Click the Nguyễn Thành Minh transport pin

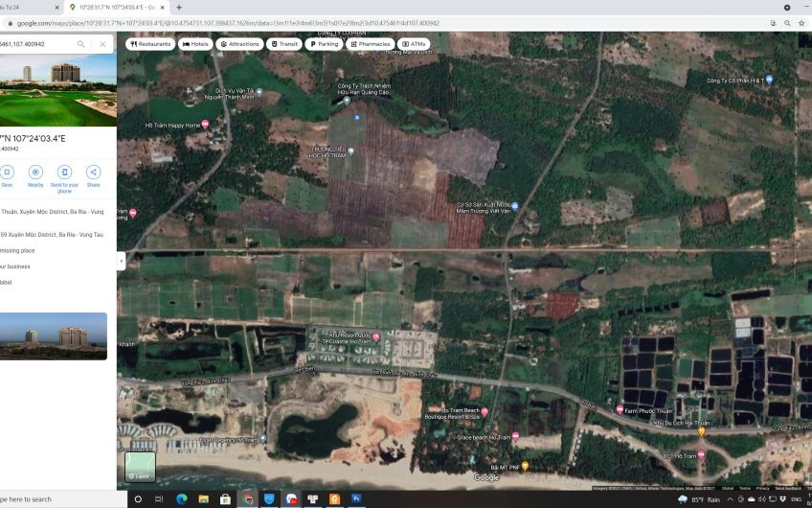click(x=259, y=92)
